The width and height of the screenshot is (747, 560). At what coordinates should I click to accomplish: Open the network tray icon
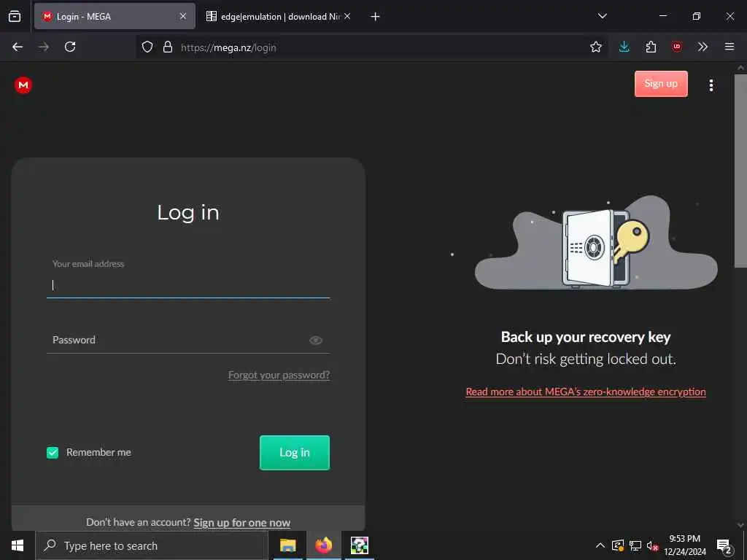(635, 545)
